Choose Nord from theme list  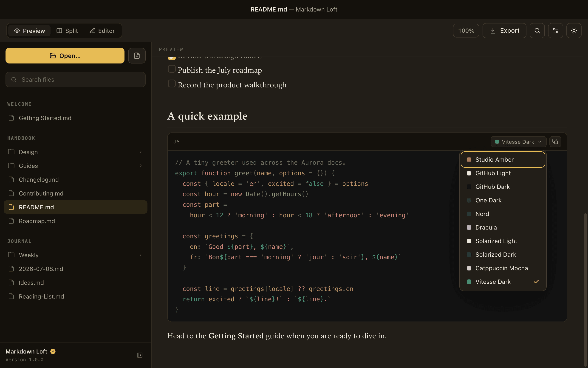pos(503,214)
